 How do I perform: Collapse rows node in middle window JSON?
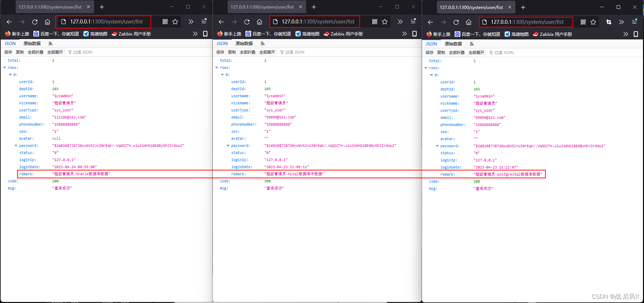click(217, 67)
